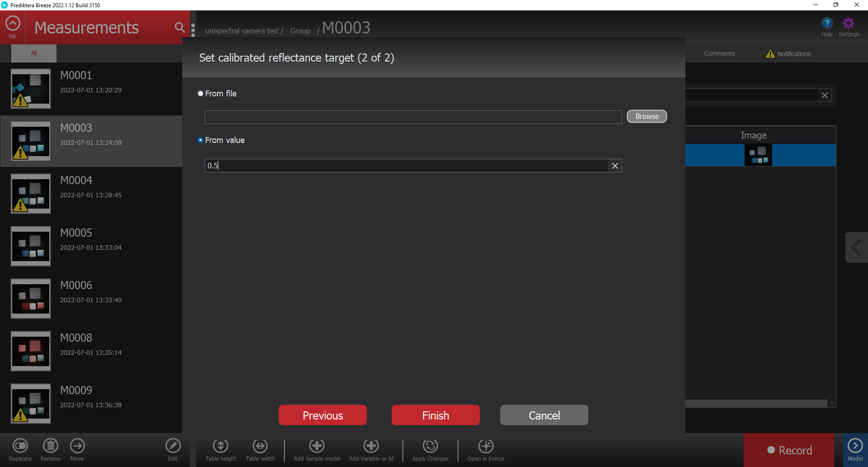The height and width of the screenshot is (467, 868).
Task: Open the Help icon
Action: tap(827, 24)
